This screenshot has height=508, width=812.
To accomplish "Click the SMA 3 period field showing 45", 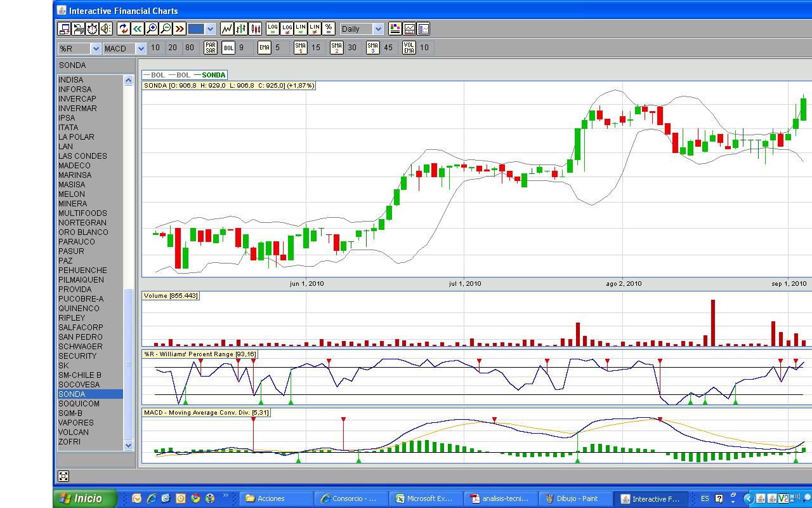I will click(x=390, y=48).
